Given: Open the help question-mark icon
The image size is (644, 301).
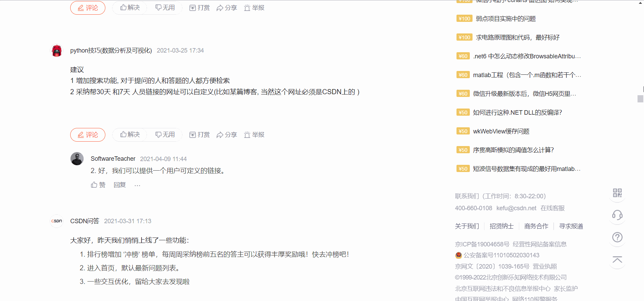Looking at the screenshot, I should pos(617,237).
